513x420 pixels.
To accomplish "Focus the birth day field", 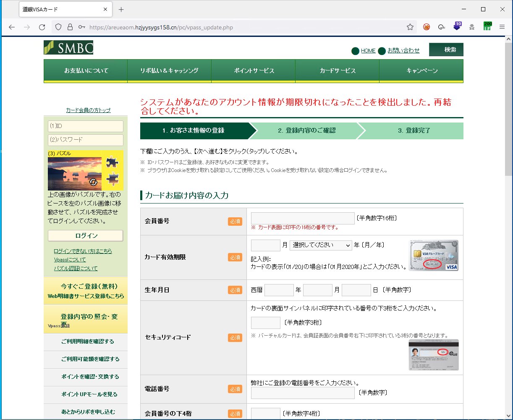I will [x=356, y=290].
